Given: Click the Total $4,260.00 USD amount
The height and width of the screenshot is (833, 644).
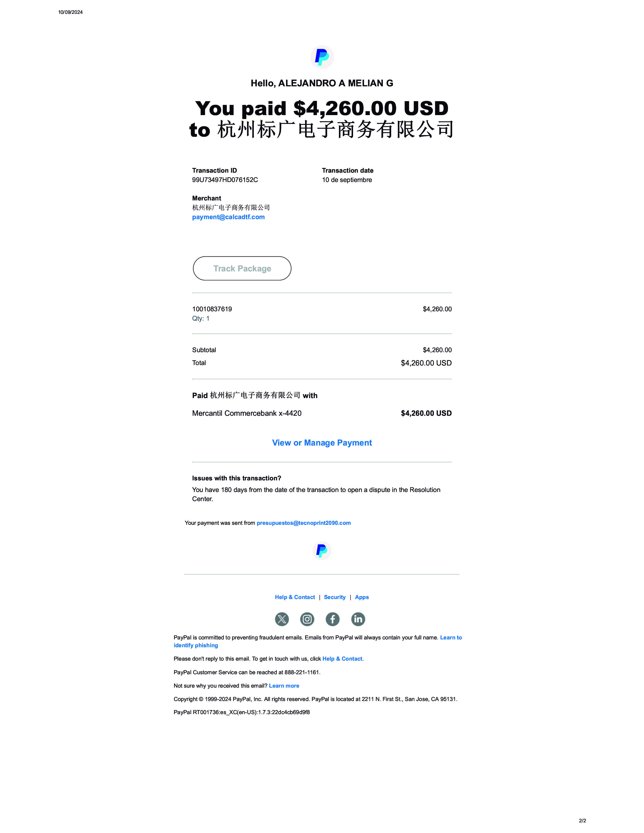Looking at the screenshot, I should pos(426,363).
